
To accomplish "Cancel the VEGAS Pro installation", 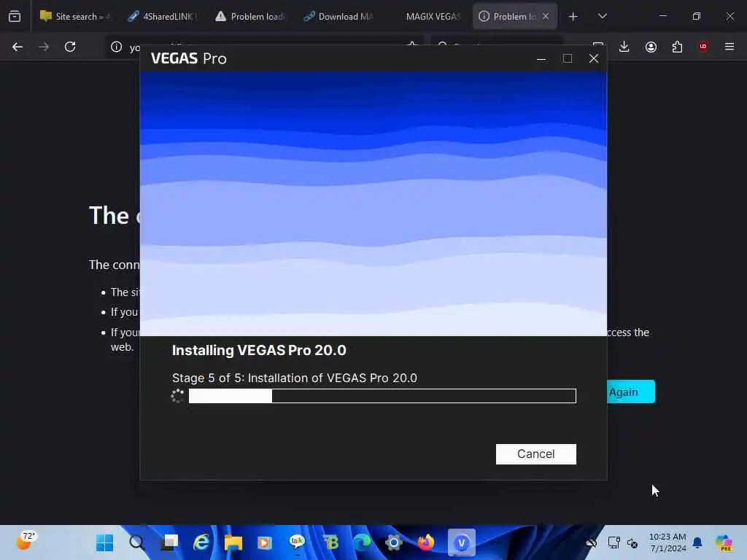I will click(x=535, y=454).
